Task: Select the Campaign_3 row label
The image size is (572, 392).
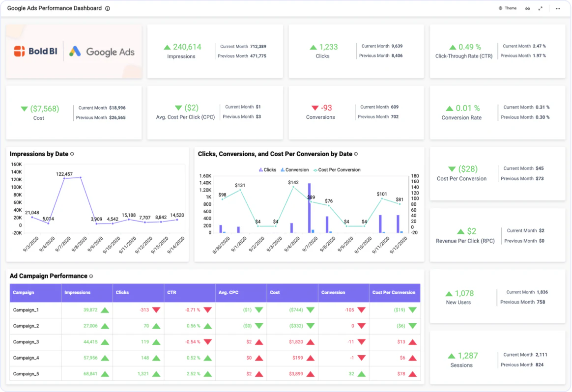Action: pos(26,342)
